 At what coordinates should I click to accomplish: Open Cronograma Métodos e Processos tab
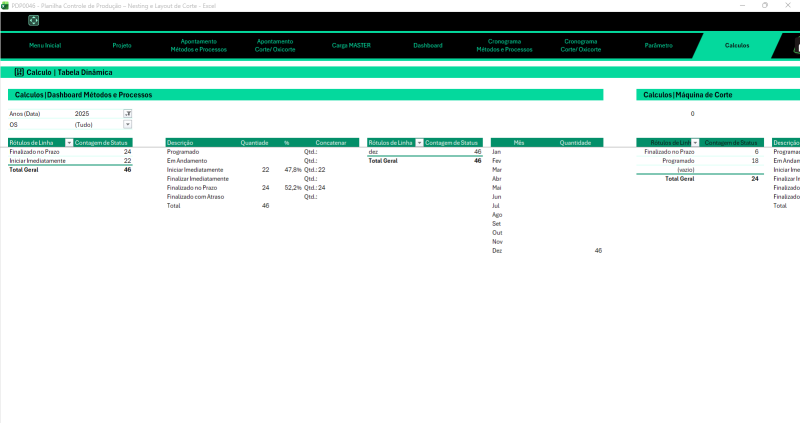[x=504, y=46]
